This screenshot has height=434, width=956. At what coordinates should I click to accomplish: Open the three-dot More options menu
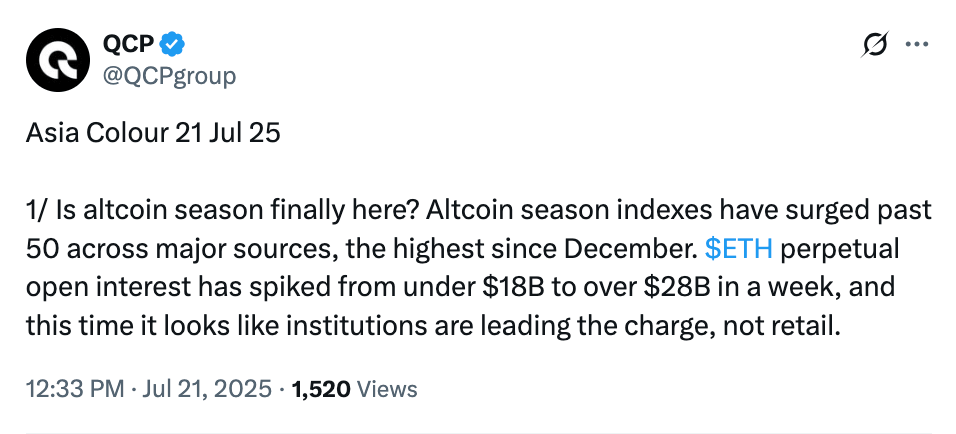[x=916, y=45]
